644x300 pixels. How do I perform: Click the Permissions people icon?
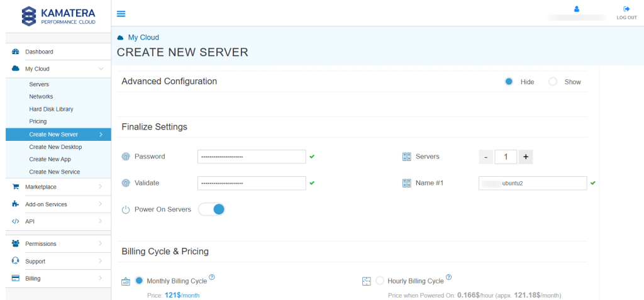pyautogui.click(x=16, y=243)
